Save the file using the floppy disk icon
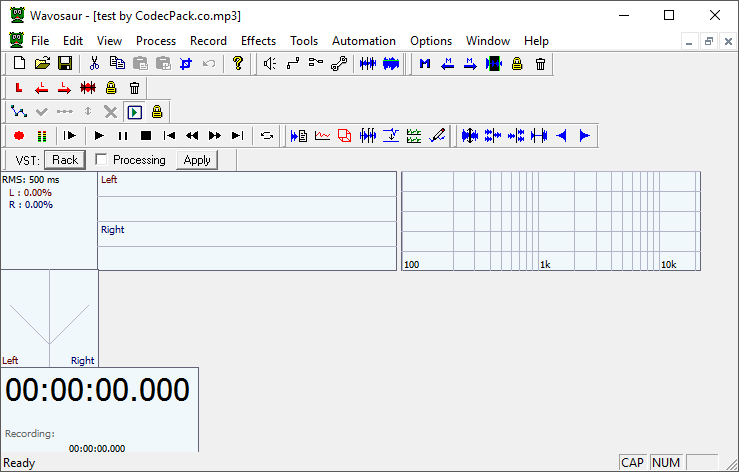The height and width of the screenshot is (472, 739). click(65, 63)
